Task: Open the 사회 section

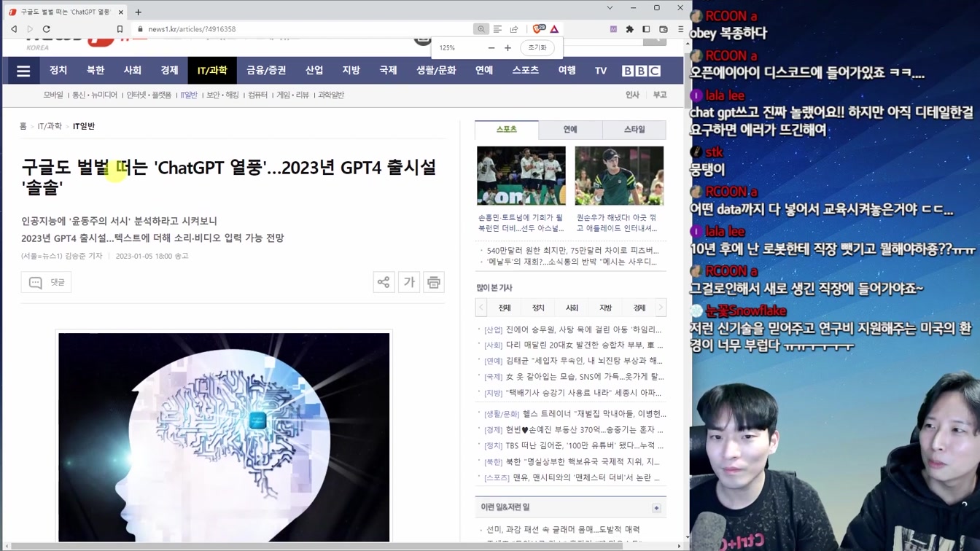Action: pyautogui.click(x=133, y=71)
